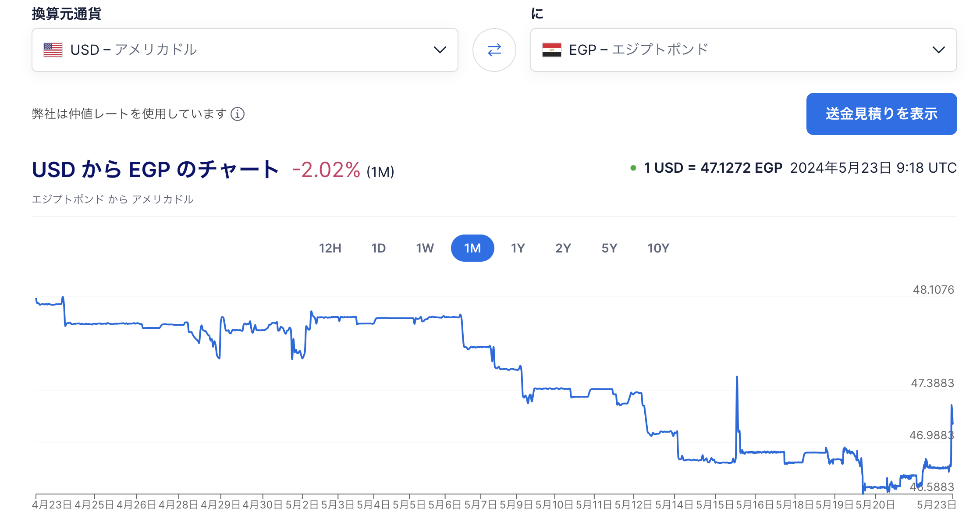Screen dimensions: 980x519
Task: Show the 10Y chart history
Action: tap(658, 248)
